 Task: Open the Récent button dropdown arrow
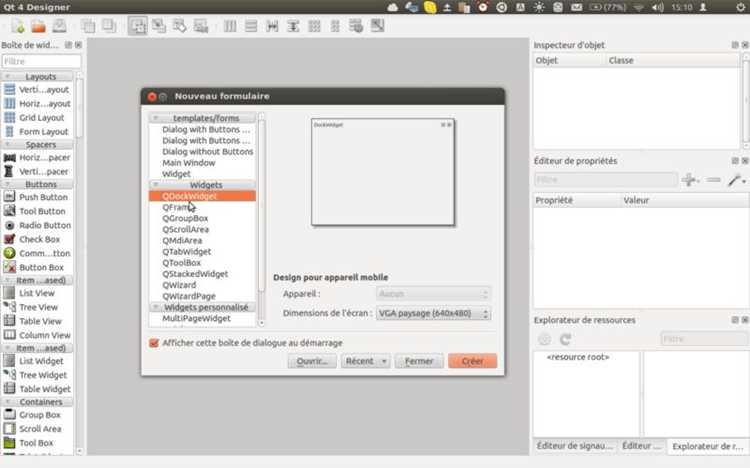384,361
